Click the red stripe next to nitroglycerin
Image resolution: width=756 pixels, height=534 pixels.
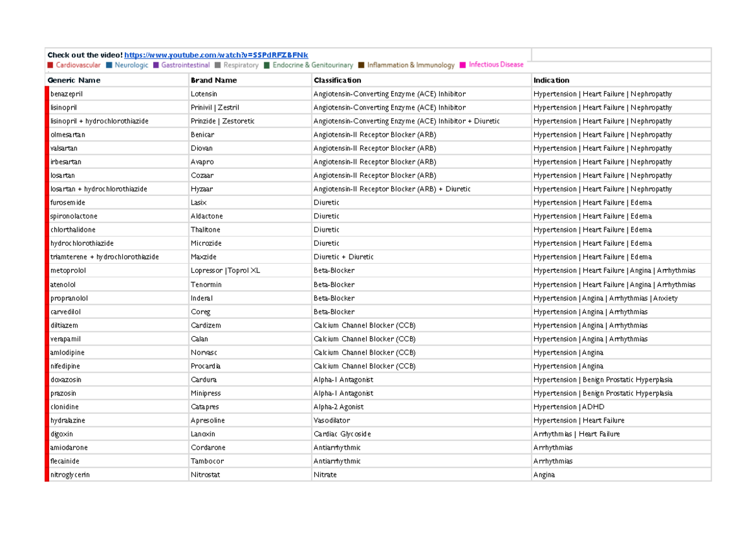(x=47, y=474)
